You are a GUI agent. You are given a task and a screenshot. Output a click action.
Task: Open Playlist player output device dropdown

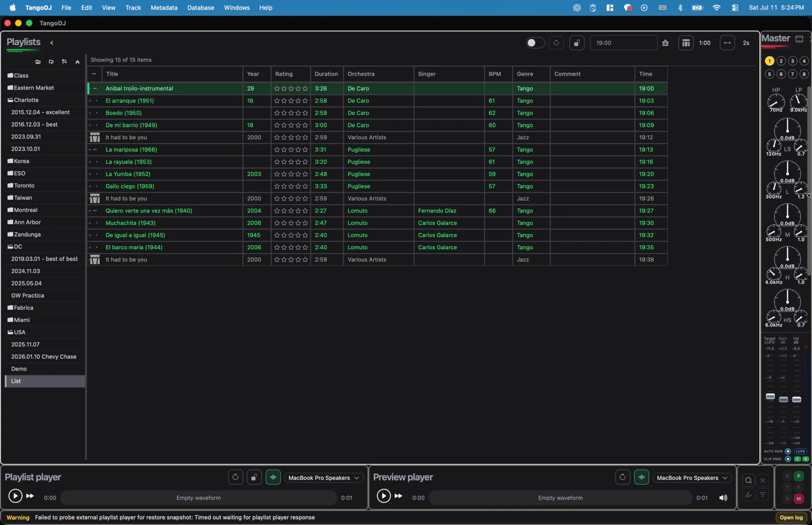click(324, 478)
